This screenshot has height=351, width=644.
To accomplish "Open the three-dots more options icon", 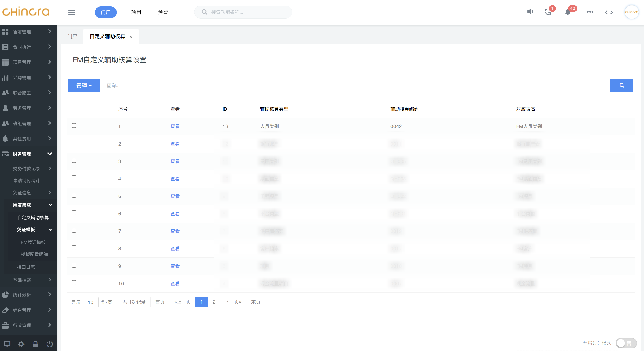I will click(x=590, y=12).
